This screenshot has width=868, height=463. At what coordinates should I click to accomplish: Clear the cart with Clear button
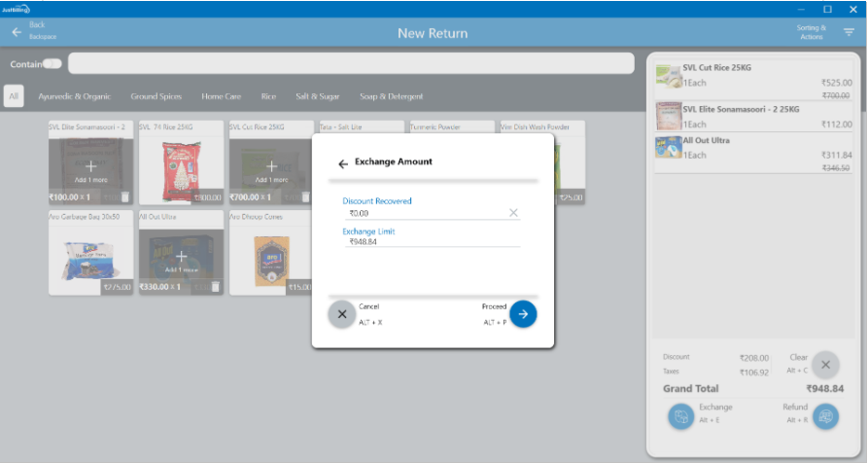pyautogui.click(x=825, y=365)
